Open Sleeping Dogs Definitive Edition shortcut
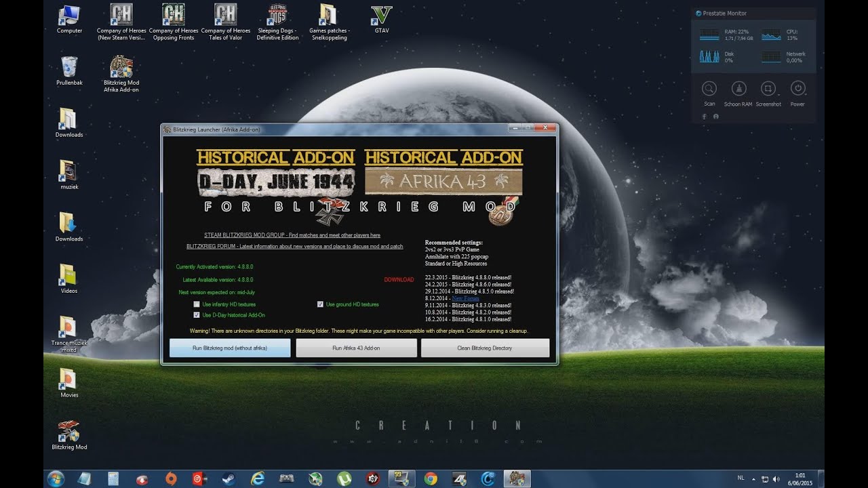This screenshot has height=488, width=868. (277, 22)
